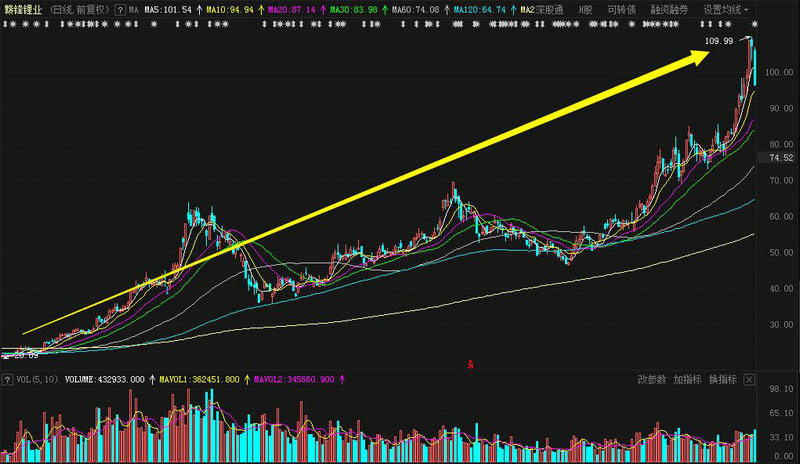
Task: Click the 74.52 price axis marker
Action: 780,158
